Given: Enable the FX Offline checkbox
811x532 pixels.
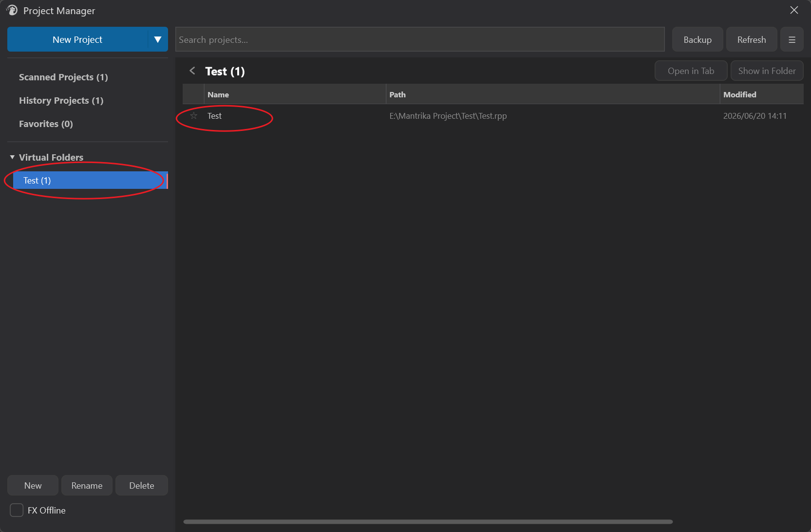Looking at the screenshot, I should (17, 510).
